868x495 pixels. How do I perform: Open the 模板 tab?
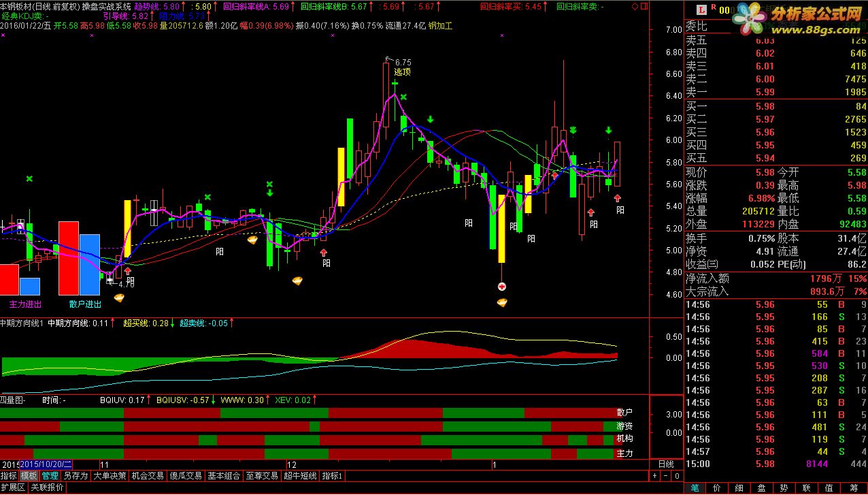click(29, 476)
